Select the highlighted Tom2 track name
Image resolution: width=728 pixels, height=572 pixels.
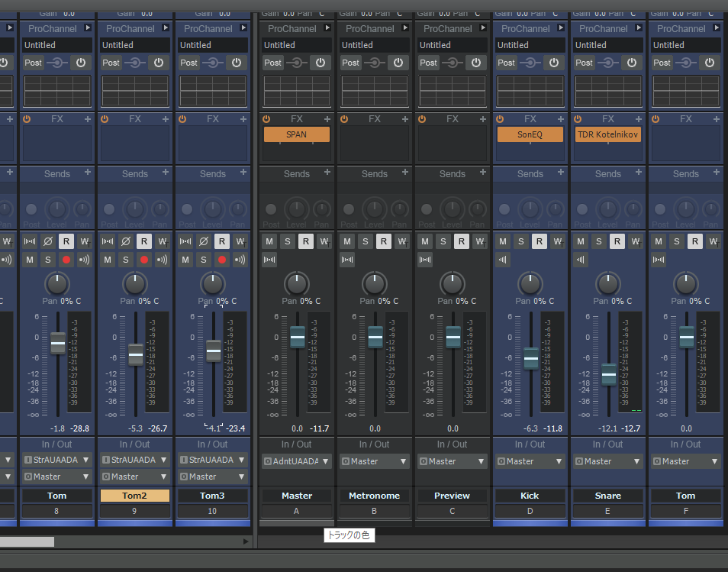click(134, 496)
